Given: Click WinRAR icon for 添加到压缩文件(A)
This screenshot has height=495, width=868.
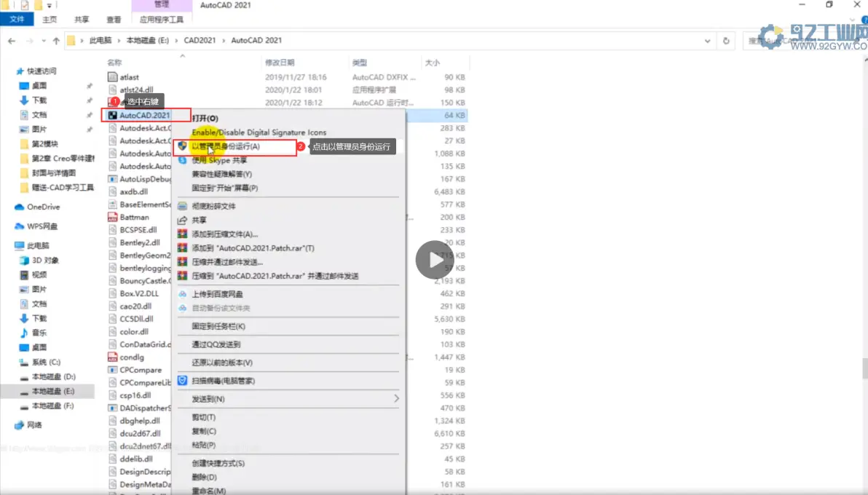Looking at the screenshot, I should pos(182,234).
